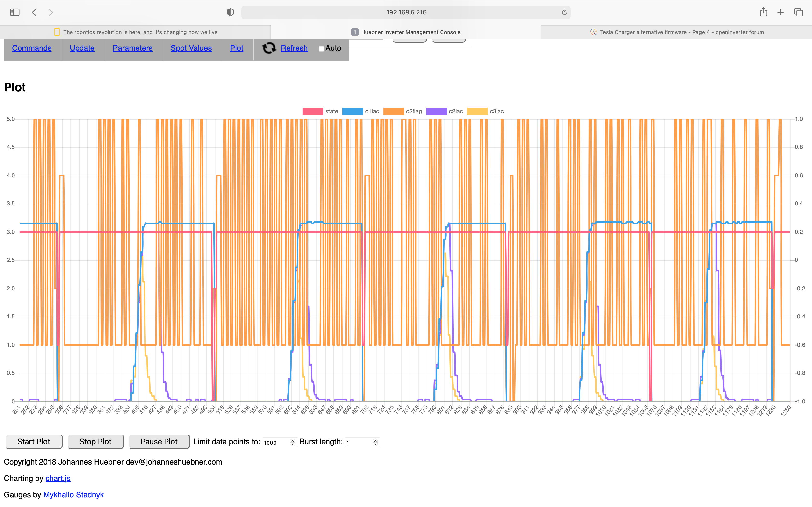
Task: Click the privacy shield icon
Action: point(230,12)
